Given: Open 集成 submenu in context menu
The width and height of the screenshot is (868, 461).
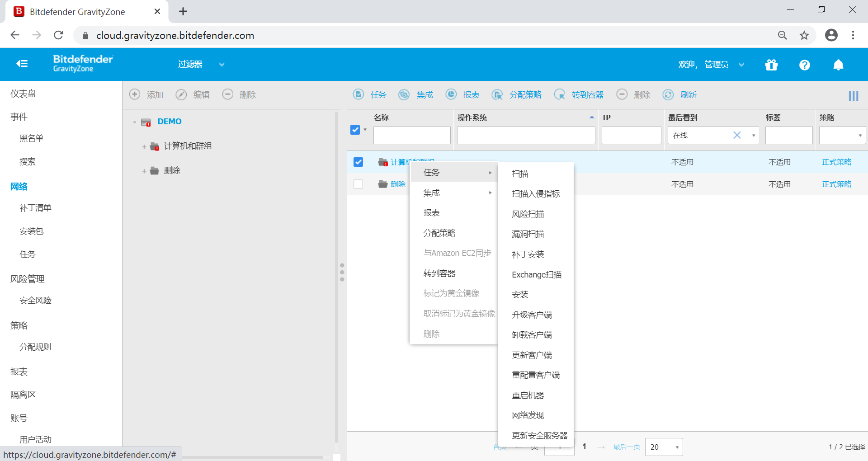Looking at the screenshot, I should [x=453, y=193].
